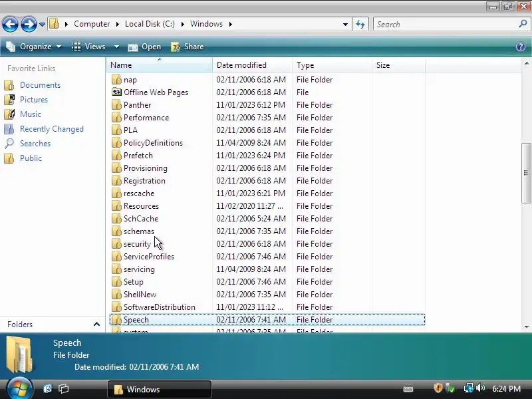
Task: Launch Internet Explorer from Quick Launch
Action: point(48,388)
